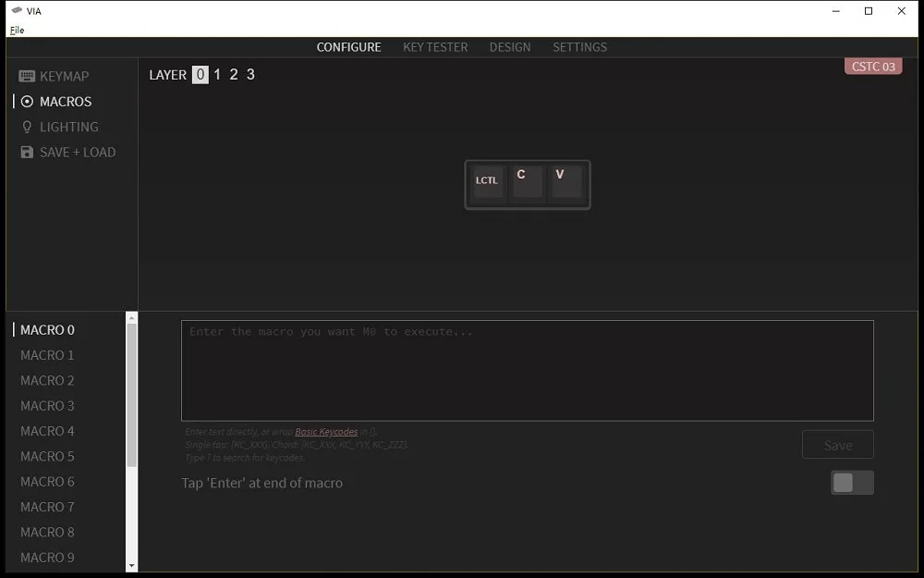This screenshot has width=924, height=578.
Task: Switch to layer 1
Action: click(x=217, y=75)
